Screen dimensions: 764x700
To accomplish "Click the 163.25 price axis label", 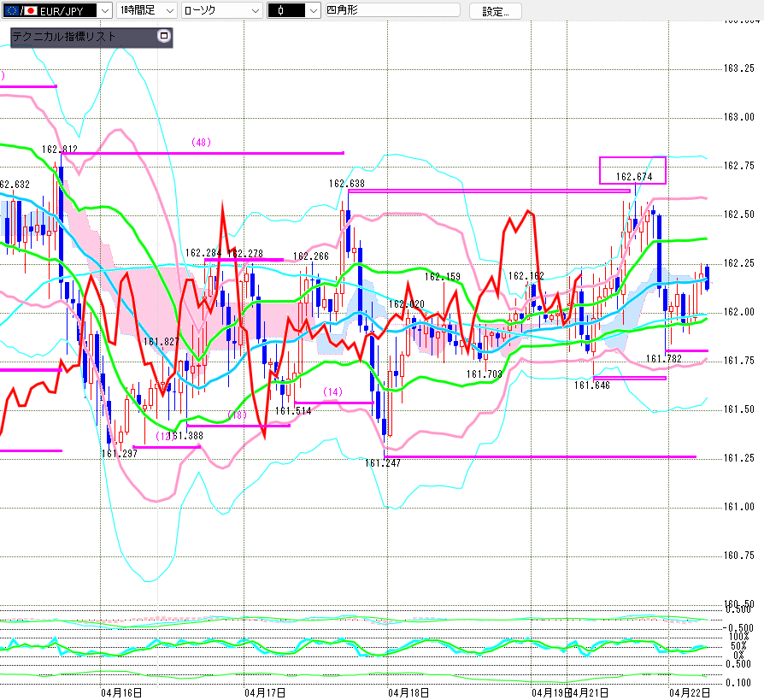I will pos(738,68).
